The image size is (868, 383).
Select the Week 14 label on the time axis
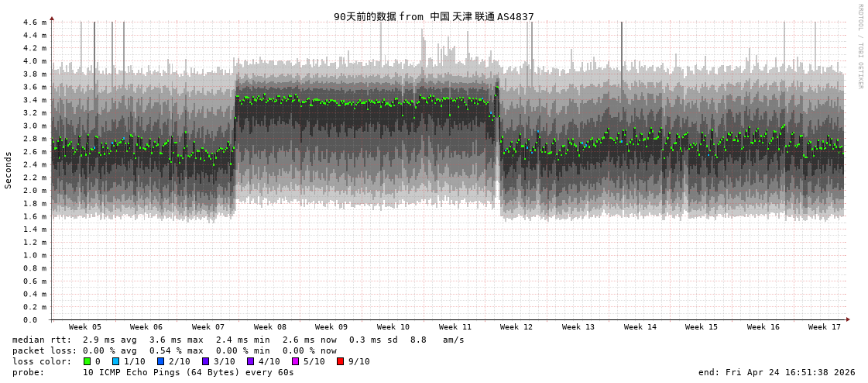(640, 327)
